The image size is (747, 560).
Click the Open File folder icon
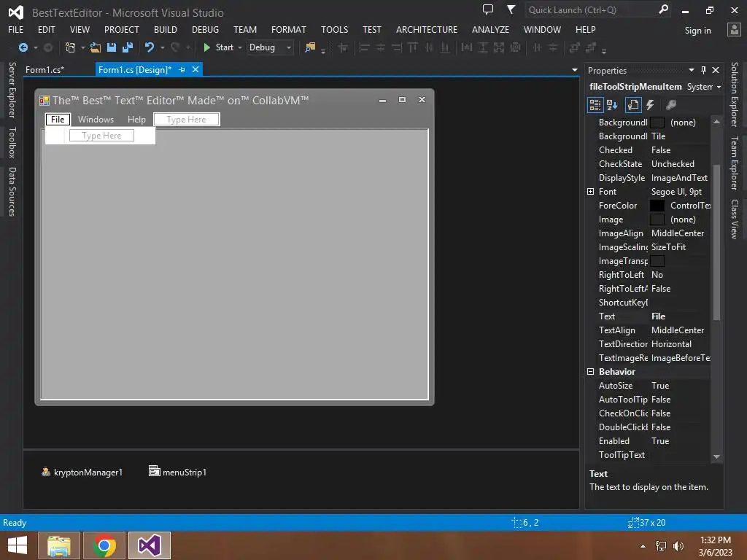click(x=96, y=47)
